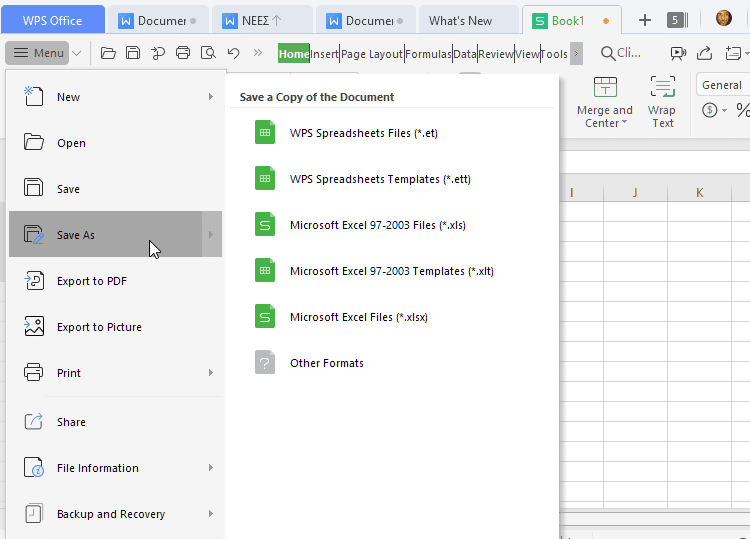Expand the New submenu arrow

211,97
